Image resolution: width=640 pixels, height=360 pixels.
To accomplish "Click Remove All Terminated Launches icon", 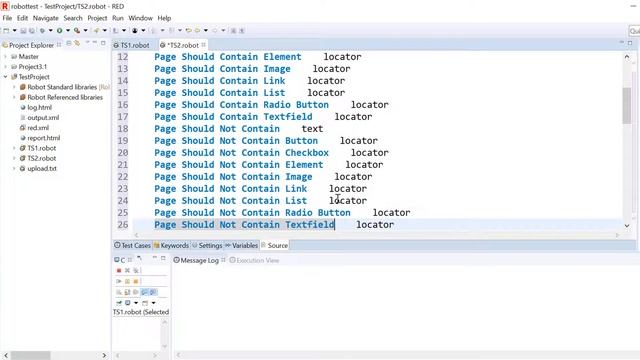I will [x=136, y=270].
